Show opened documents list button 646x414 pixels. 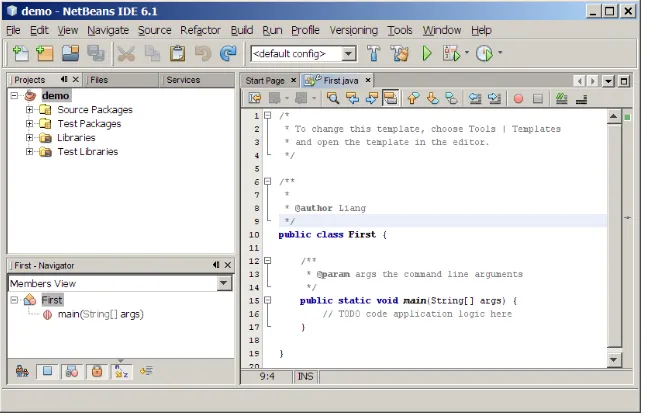click(608, 81)
